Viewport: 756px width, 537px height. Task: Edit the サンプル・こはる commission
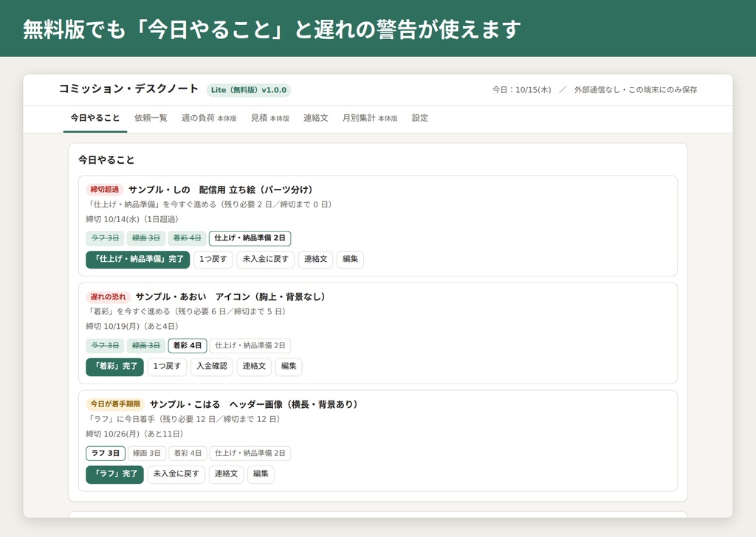(x=261, y=474)
